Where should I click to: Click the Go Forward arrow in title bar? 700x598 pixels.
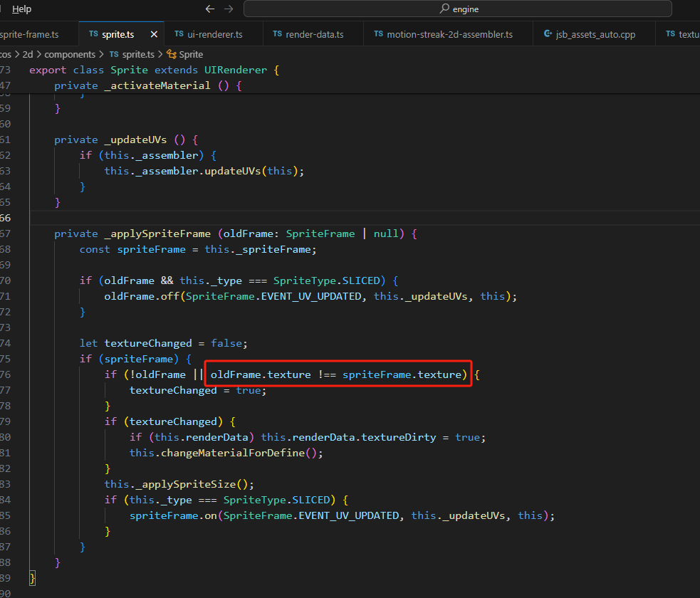(229, 9)
